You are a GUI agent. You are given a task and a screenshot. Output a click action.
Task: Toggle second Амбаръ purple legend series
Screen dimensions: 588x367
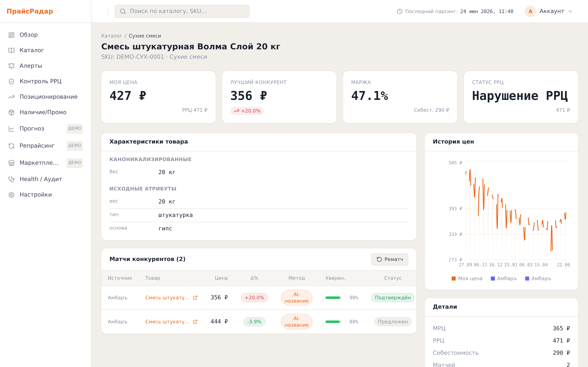[538, 278]
